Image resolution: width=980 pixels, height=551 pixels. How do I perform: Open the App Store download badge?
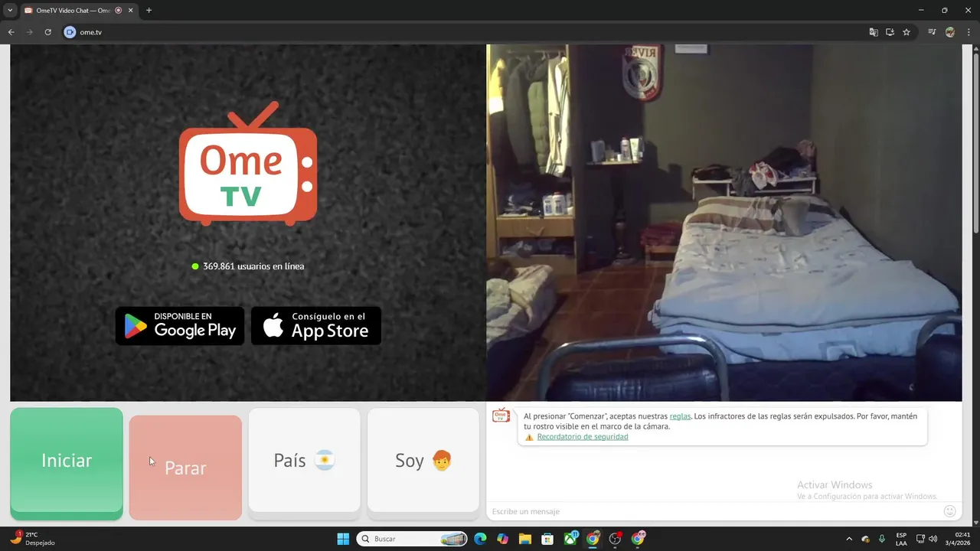pyautogui.click(x=316, y=326)
